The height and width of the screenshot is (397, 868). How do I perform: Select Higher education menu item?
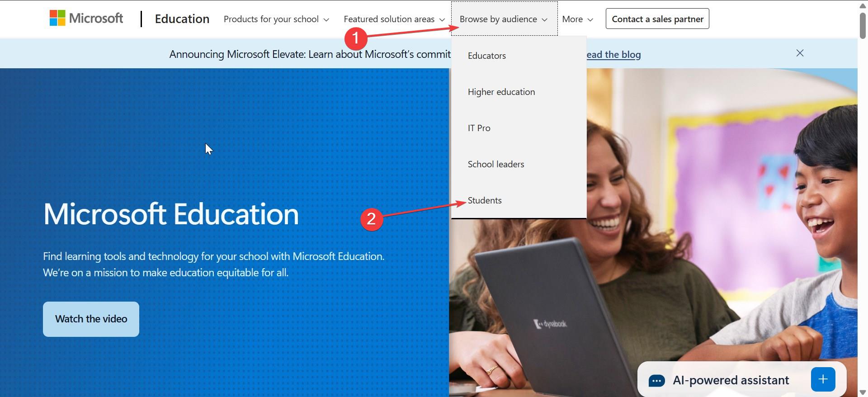tap(519, 92)
